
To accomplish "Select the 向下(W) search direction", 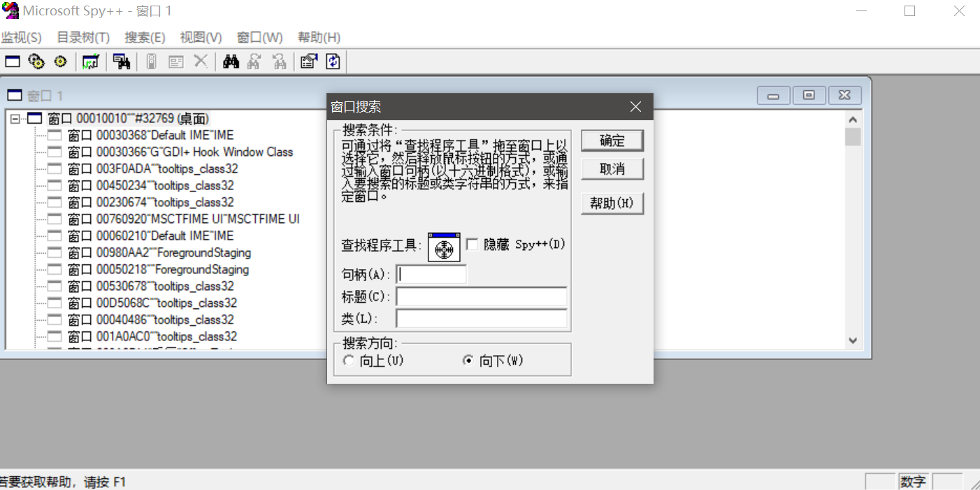I will (468, 361).
